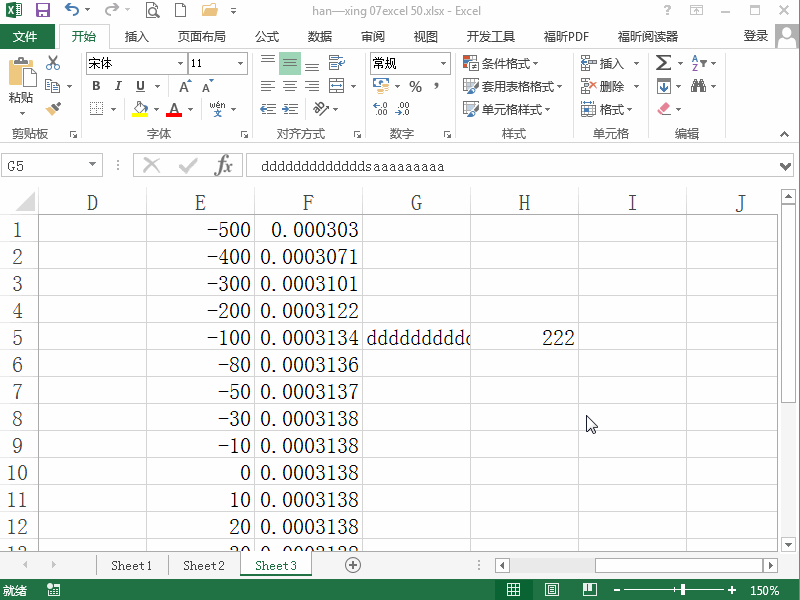The width and height of the screenshot is (800, 600).
Task: Open the number format (常规) dropdown
Action: pyautogui.click(x=444, y=62)
